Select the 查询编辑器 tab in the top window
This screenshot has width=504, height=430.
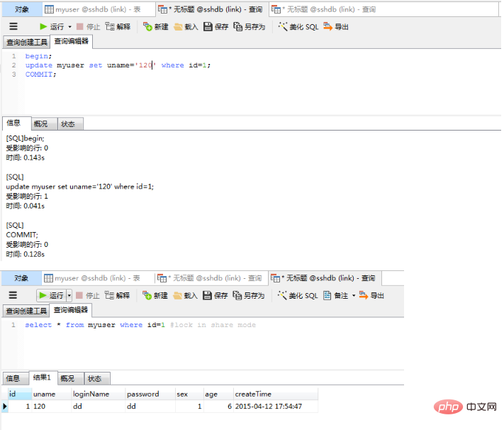click(72, 42)
